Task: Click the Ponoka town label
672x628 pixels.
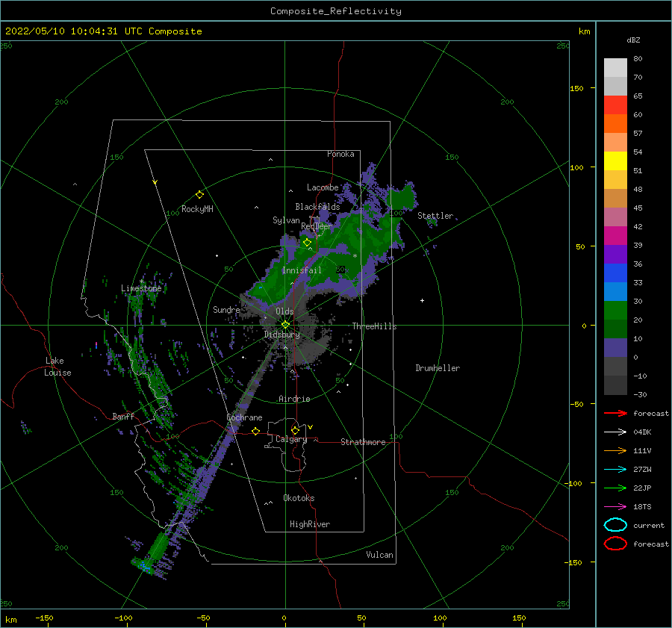Action: (340, 154)
